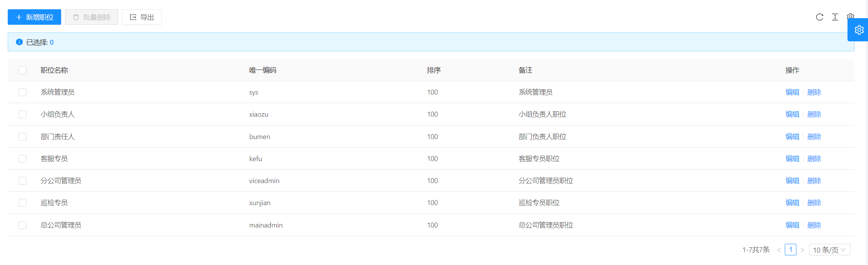Viewport: 868px width, 265px height.
Task: Check the 部门责任人 row checkbox
Action: 22,136
